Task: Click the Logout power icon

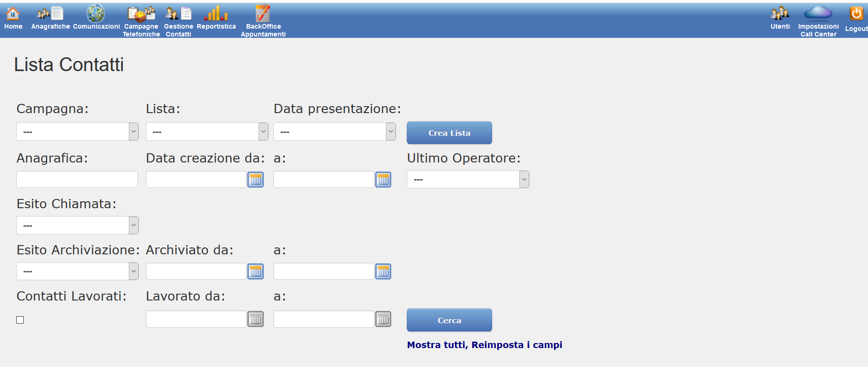Action: tap(856, 13)
